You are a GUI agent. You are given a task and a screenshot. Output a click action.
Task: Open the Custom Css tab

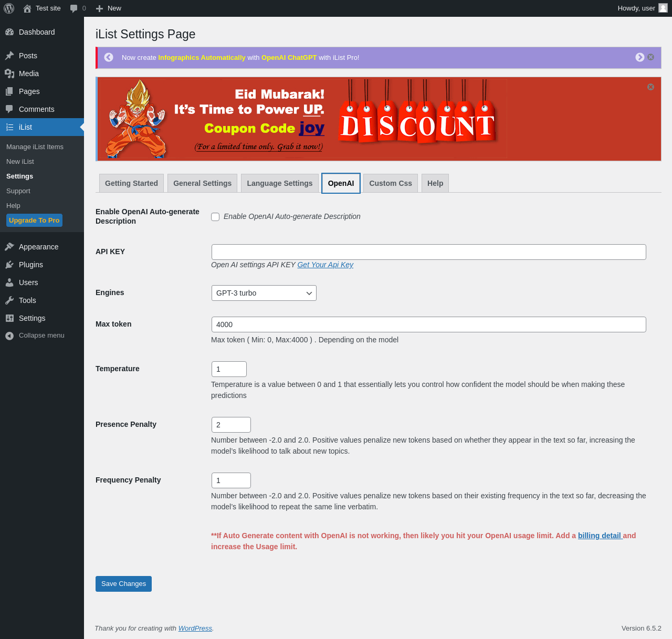point(391,183)
